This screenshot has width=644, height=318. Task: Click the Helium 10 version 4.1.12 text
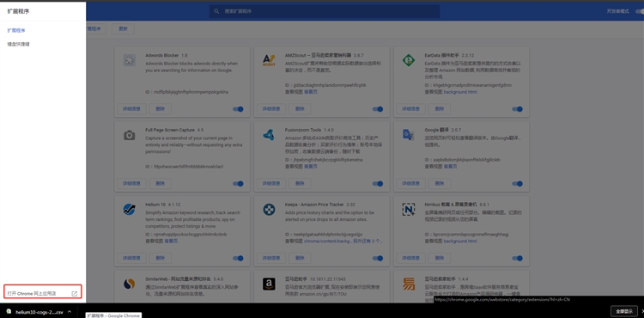(174, 205)
